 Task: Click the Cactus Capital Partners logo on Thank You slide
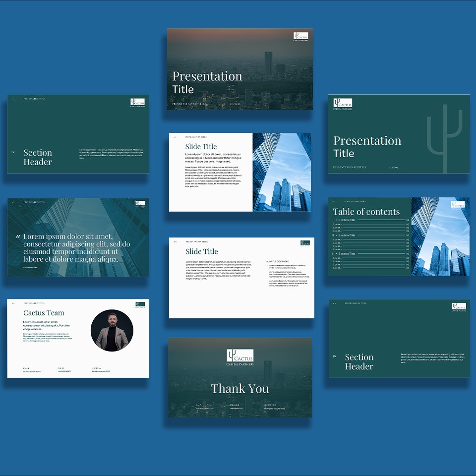pyautogui.click(x=240, y=357)
